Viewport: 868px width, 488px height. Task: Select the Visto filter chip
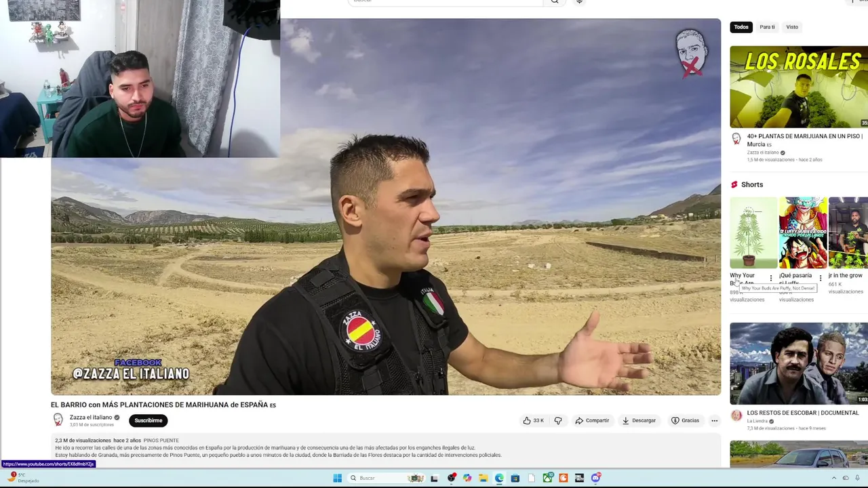click(x=792, y=27)
